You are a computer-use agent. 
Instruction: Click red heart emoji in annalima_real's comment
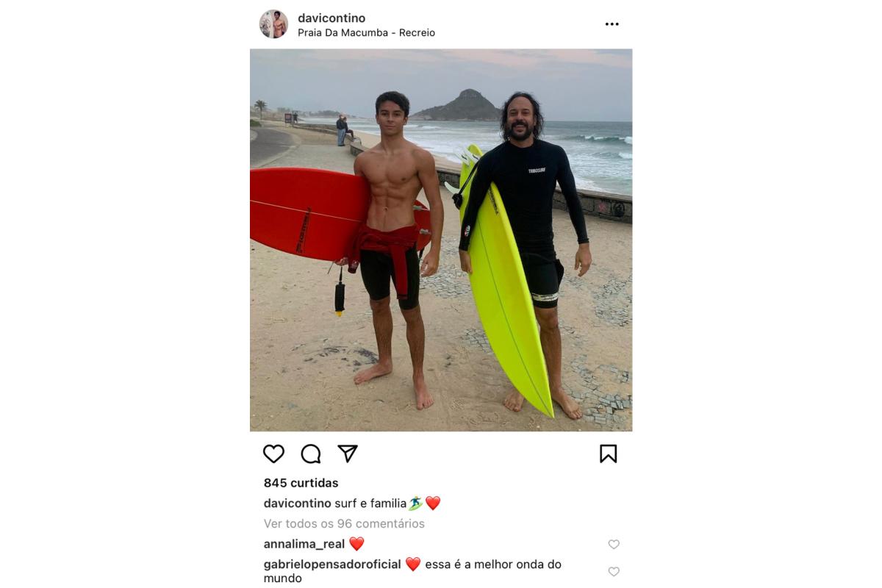pyautogui.click(x=356, y=544)
